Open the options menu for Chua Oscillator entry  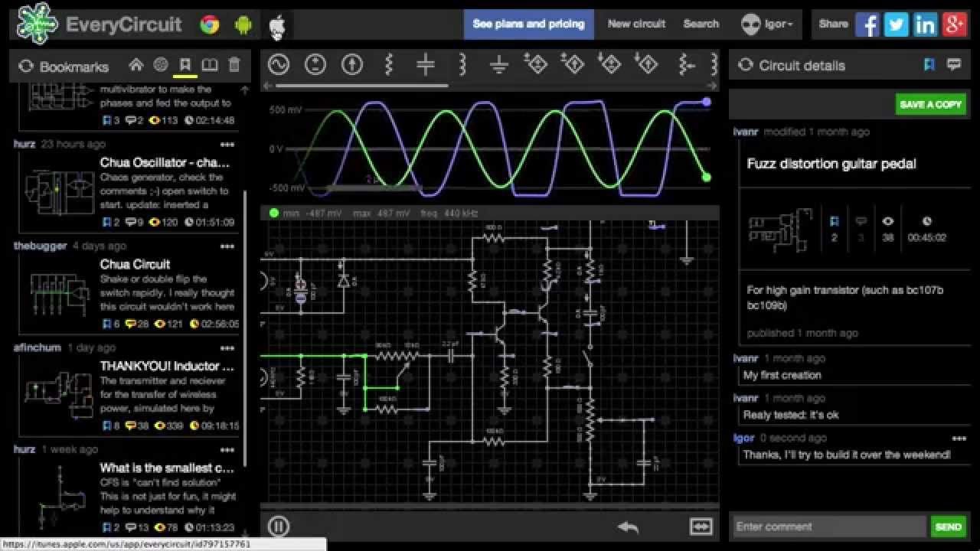click(227, 145)
